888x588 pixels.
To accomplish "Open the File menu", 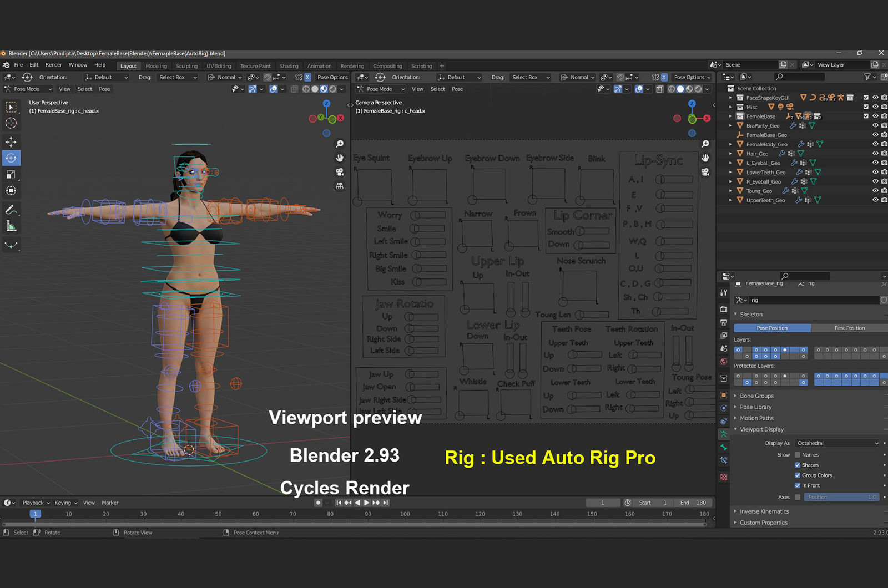I will [18, 65].
